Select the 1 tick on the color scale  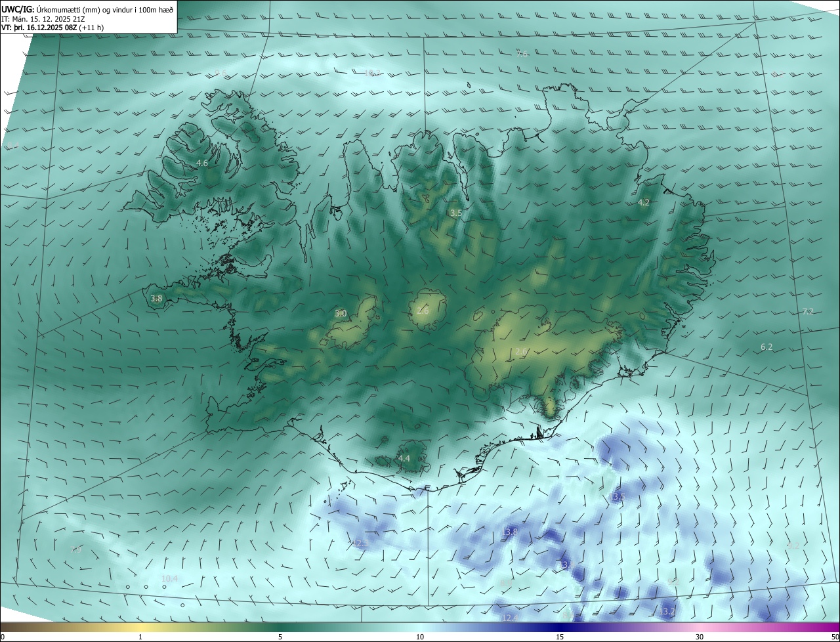(140, 637)
